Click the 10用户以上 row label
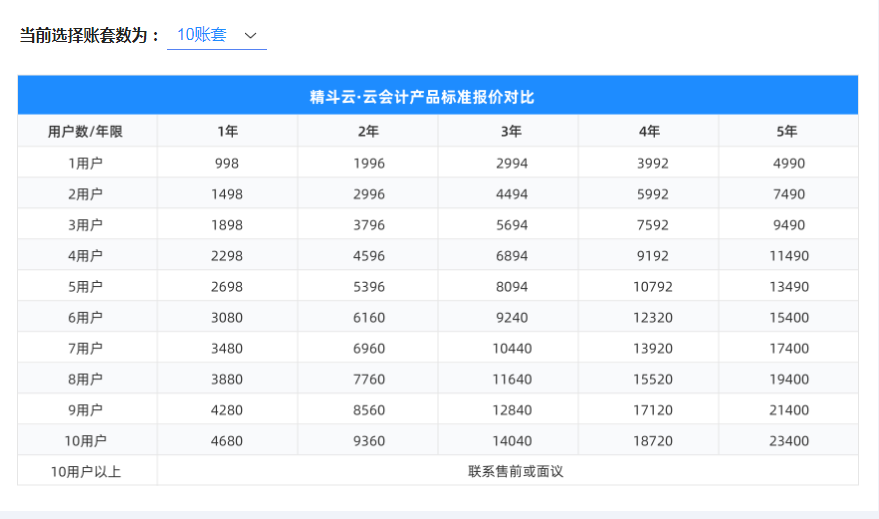This screenshot has width=879, height=519. [87, 471]
